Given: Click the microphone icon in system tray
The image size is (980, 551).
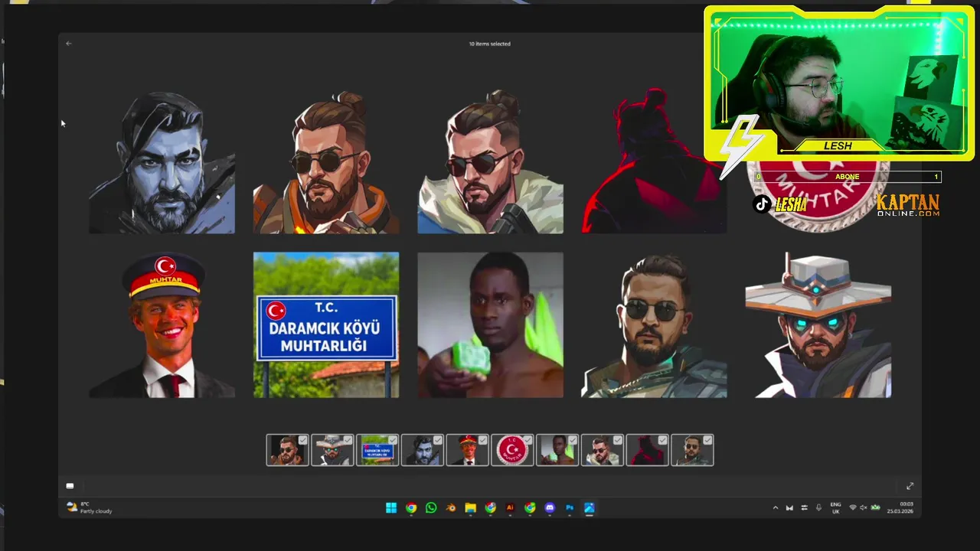Looking at the screenshot, I should tap(818, 507).
